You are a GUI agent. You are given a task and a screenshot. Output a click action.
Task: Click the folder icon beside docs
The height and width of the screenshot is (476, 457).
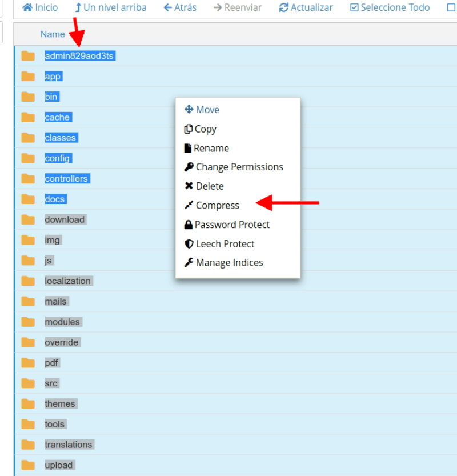pyautogui.click(x=28, y=199)
